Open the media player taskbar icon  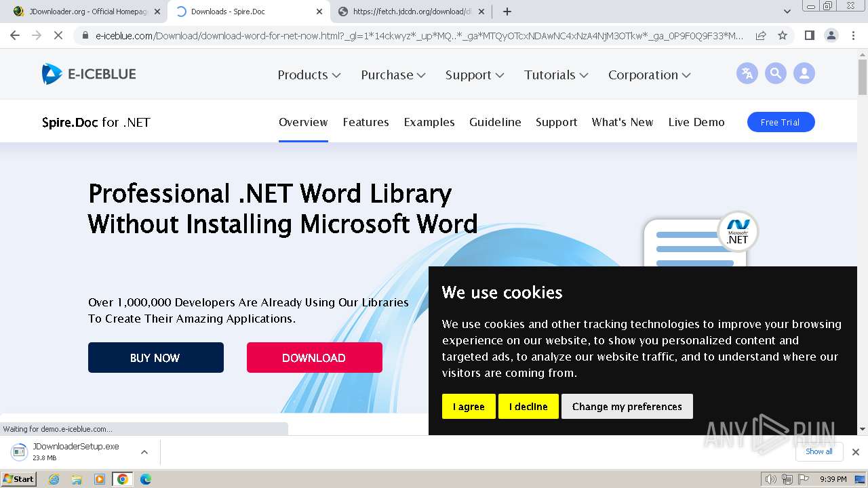(x=100, y=479)
